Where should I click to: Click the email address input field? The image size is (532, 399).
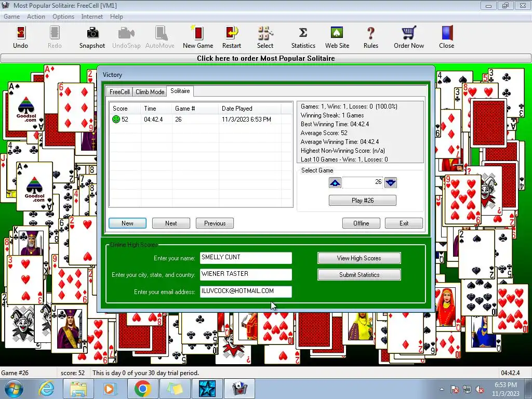[x=246, y=291]
